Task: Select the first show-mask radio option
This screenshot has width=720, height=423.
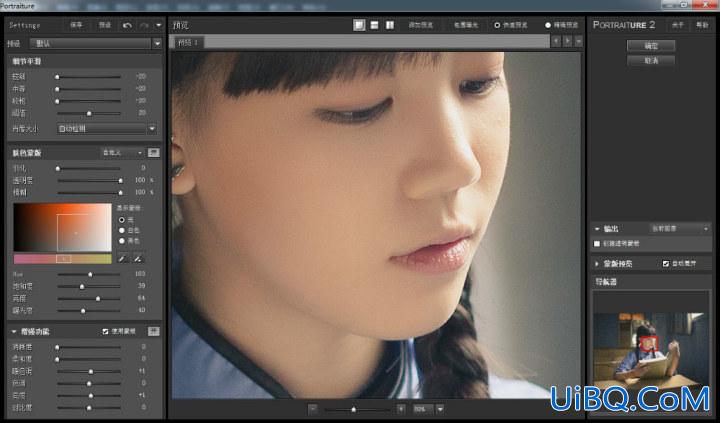Action: click(122, 220)
